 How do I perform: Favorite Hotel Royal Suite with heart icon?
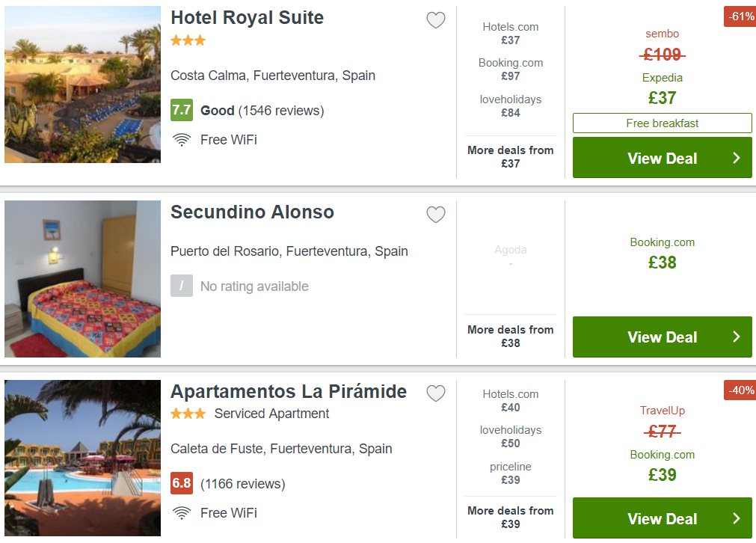pyautogui.click(x=436, y=20)
